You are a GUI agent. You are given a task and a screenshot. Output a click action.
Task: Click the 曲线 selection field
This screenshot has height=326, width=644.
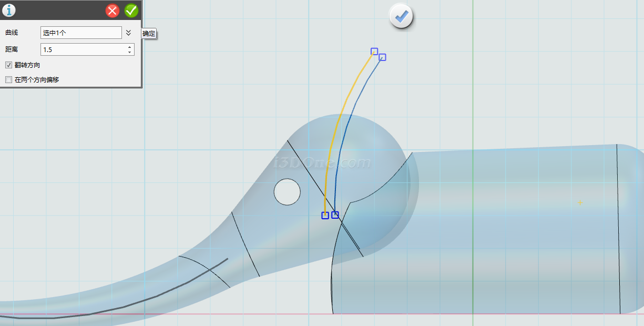tap(81, 33)
